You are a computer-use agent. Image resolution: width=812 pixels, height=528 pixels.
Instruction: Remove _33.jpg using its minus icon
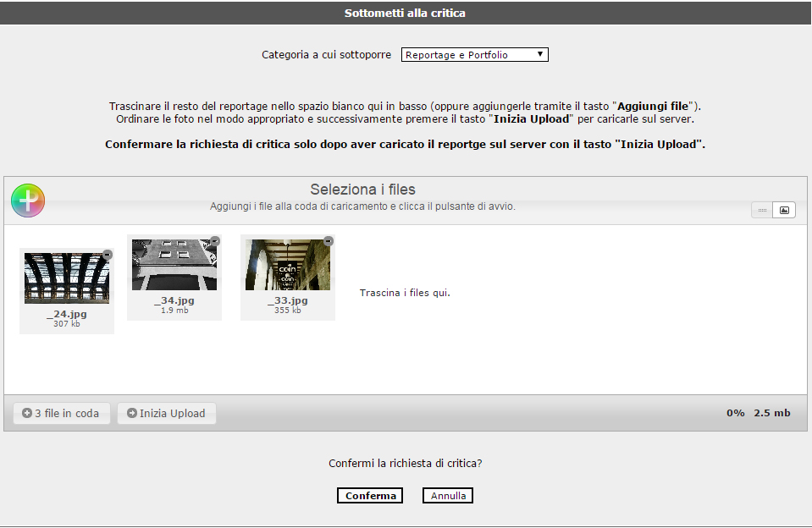point(329,241)
